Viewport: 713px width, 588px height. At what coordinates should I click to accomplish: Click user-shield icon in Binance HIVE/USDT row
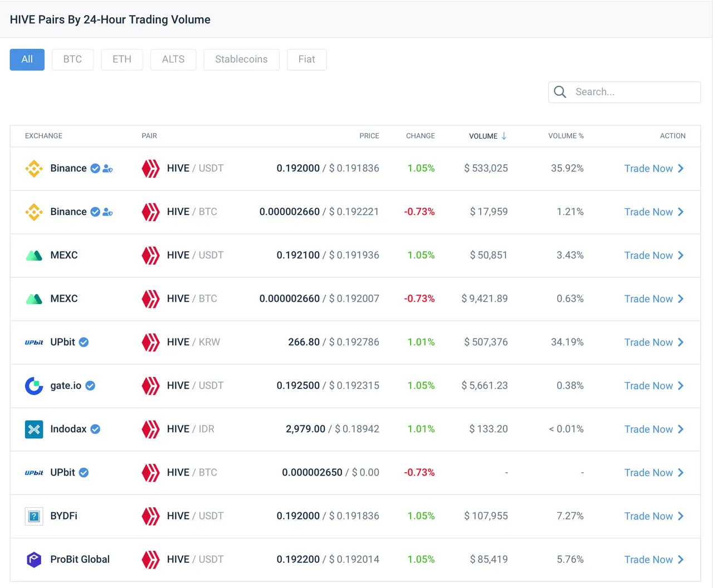tap(108, 169)
